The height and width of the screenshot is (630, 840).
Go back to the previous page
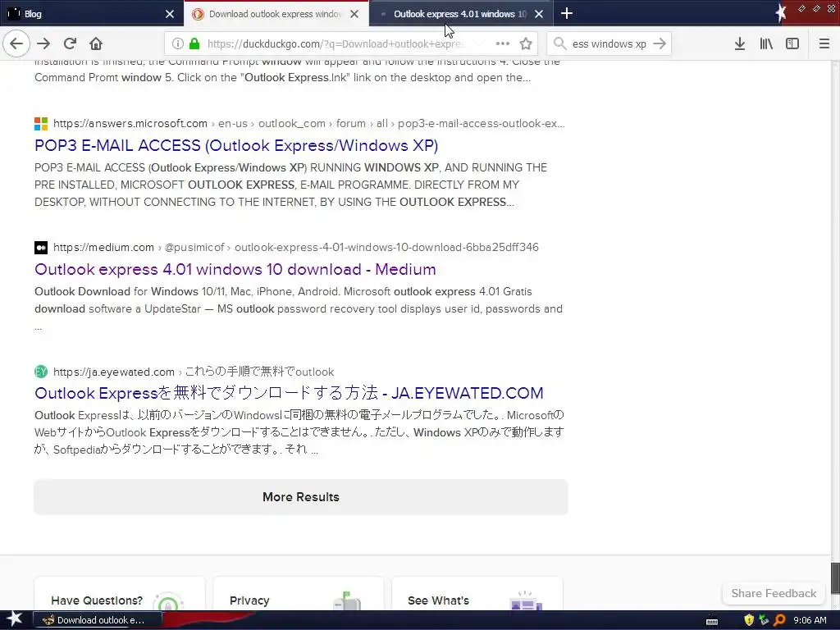click(x=16, y=43)
